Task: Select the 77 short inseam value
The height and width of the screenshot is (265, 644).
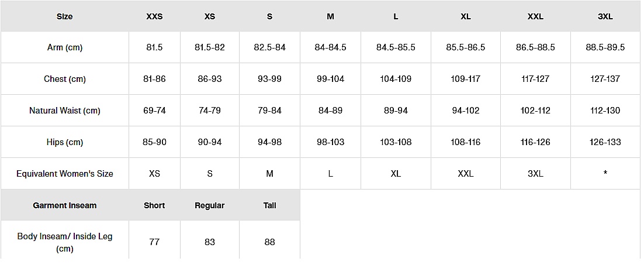Action: [x=154, y=242]
